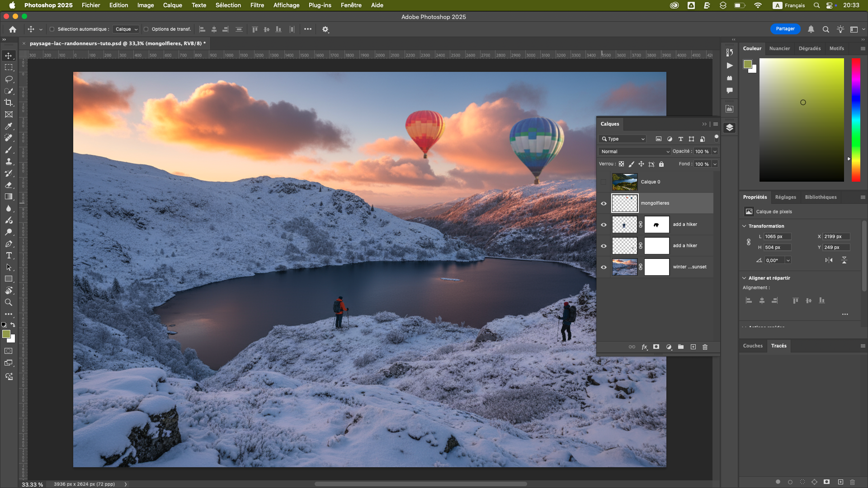Click the Partager button
The image size is (868, 488).
tap(785, 29)
